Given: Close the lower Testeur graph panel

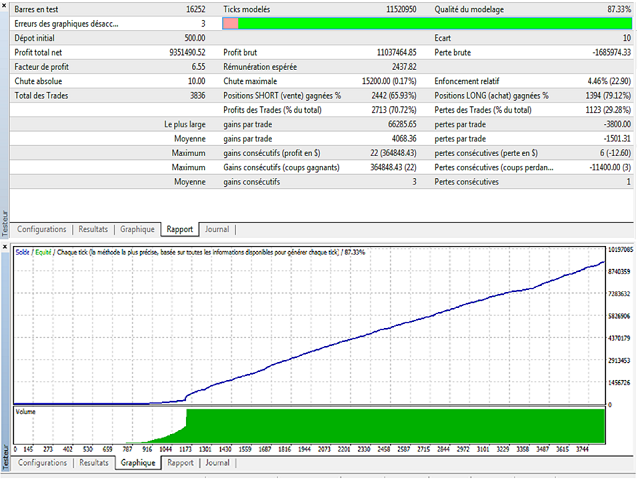Looking at the screenshot, I should (x=4, y=247).
